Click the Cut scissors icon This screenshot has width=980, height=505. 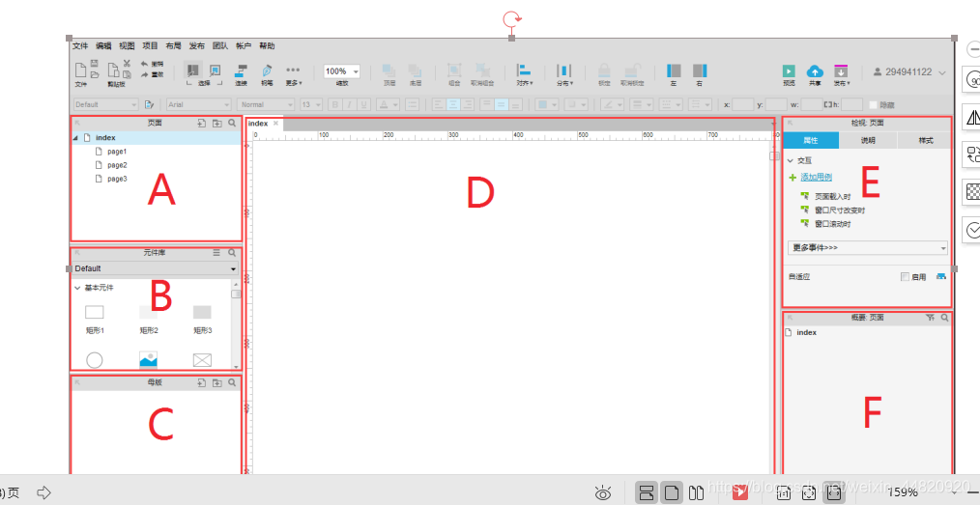coord(127,63)
